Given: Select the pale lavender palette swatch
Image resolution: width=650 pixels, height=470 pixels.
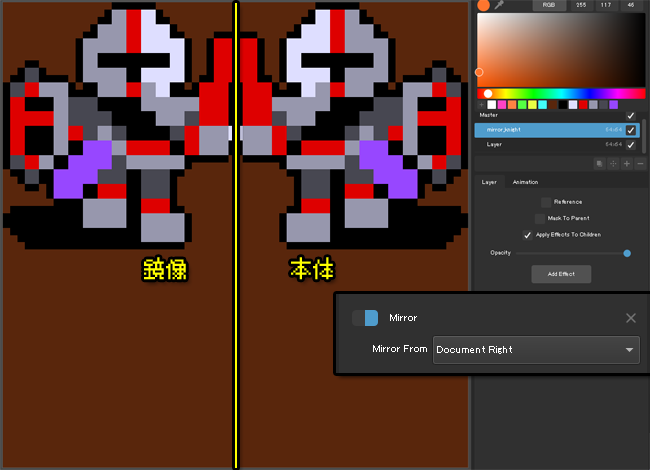Looking at the screenshot, I should (x=573, y=105).
